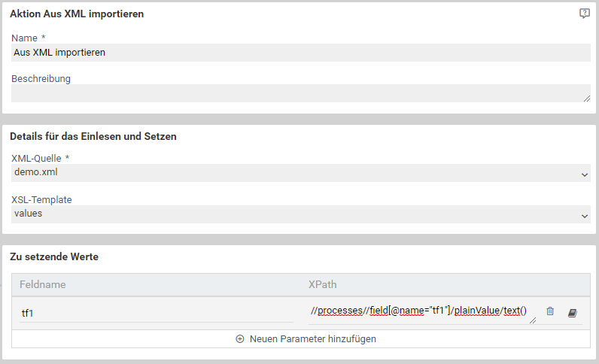
Task: Focus the empty Beschreibung text area
Action: 301,93
